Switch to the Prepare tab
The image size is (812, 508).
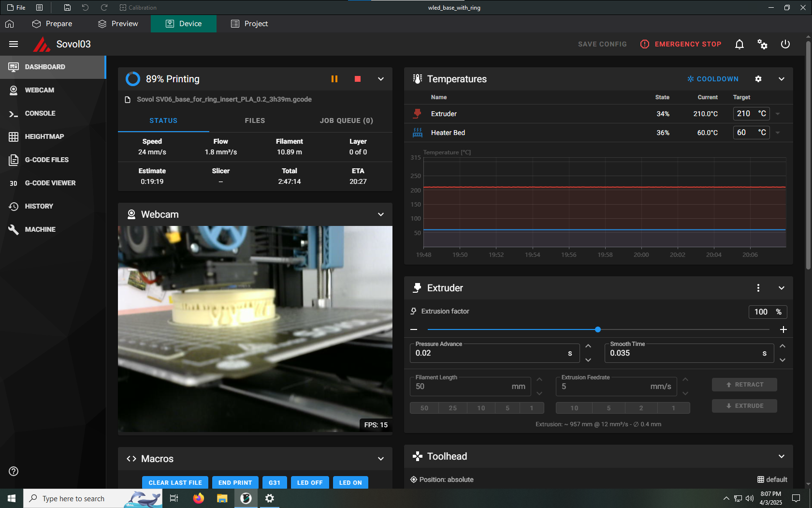52,24
